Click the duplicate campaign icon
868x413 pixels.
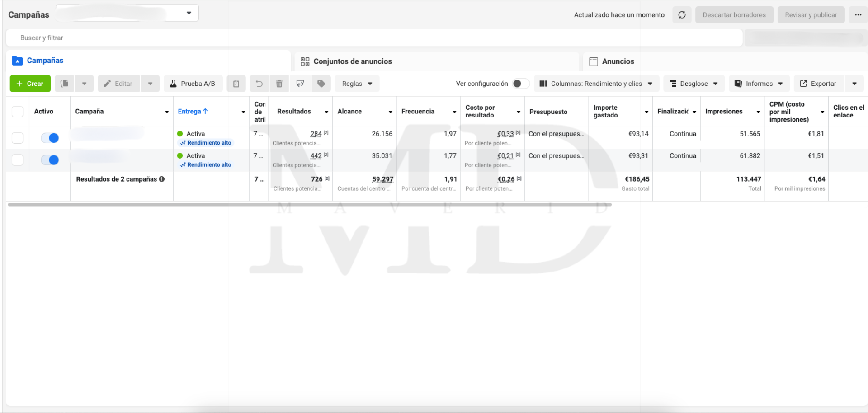point(65,84)
